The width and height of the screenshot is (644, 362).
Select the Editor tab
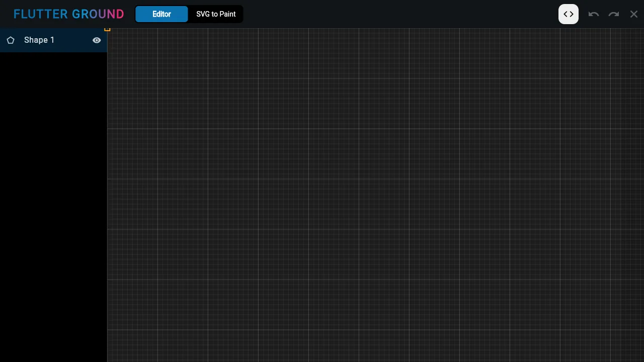162,14
